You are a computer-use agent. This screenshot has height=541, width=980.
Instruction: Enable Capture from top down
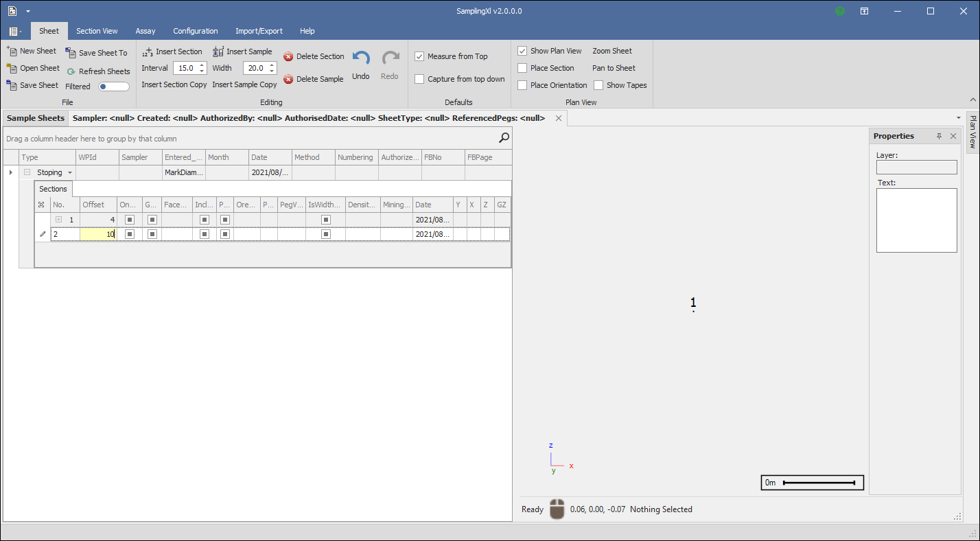pyautogui.click(x=419, y=79)
